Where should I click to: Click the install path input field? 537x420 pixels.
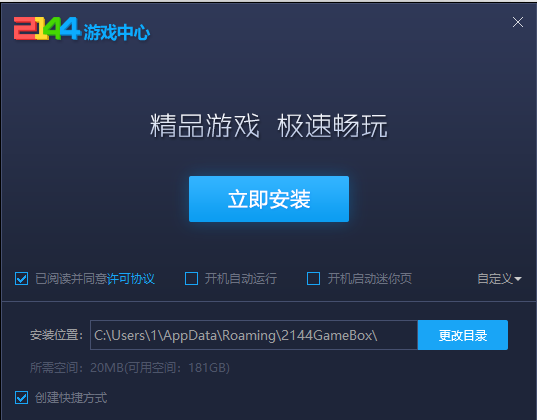tap(254, 335)
